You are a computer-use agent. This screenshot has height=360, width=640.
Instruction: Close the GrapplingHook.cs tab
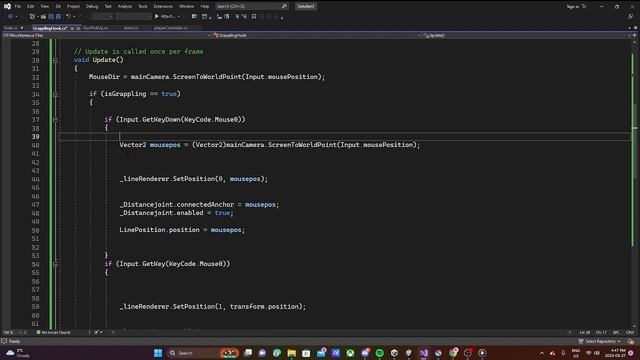pos(78,29)
